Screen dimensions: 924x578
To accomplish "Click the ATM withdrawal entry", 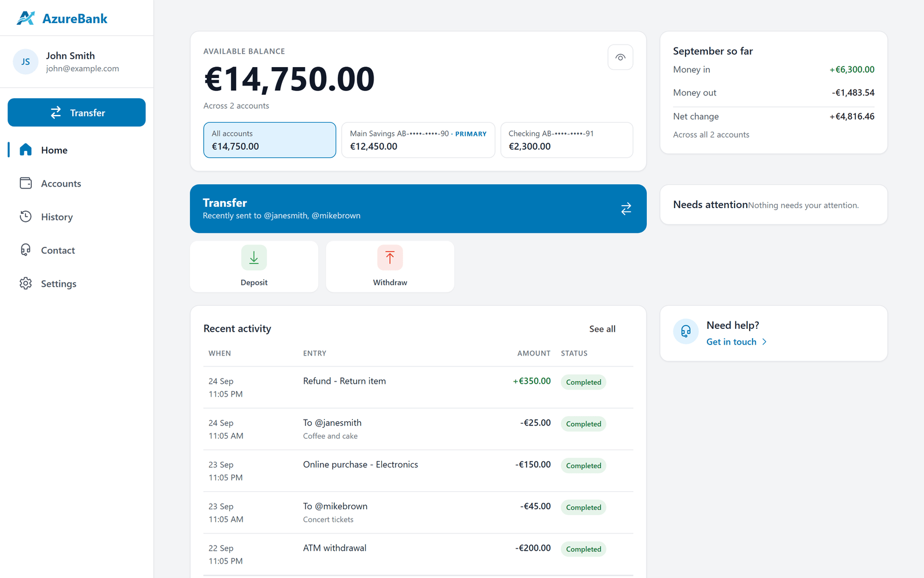I will 334,548.
